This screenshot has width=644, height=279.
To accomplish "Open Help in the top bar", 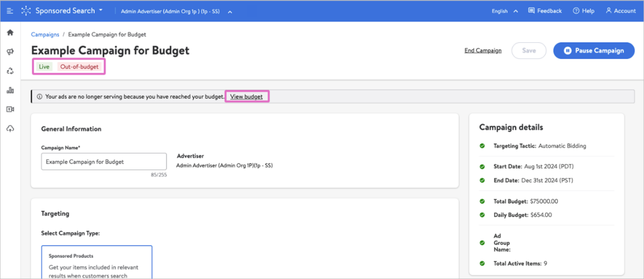I will click(583, 11).
